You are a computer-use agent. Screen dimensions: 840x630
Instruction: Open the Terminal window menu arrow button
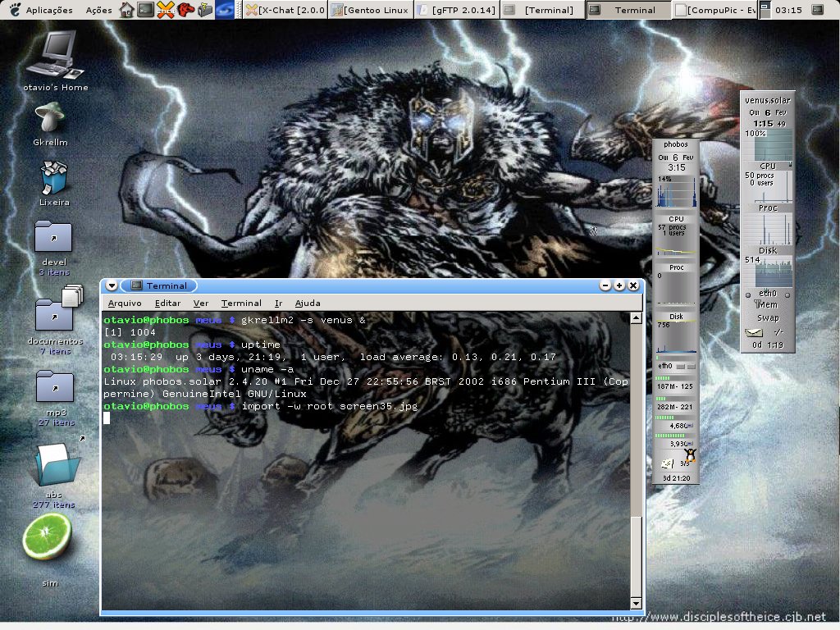tap(112, 285)
